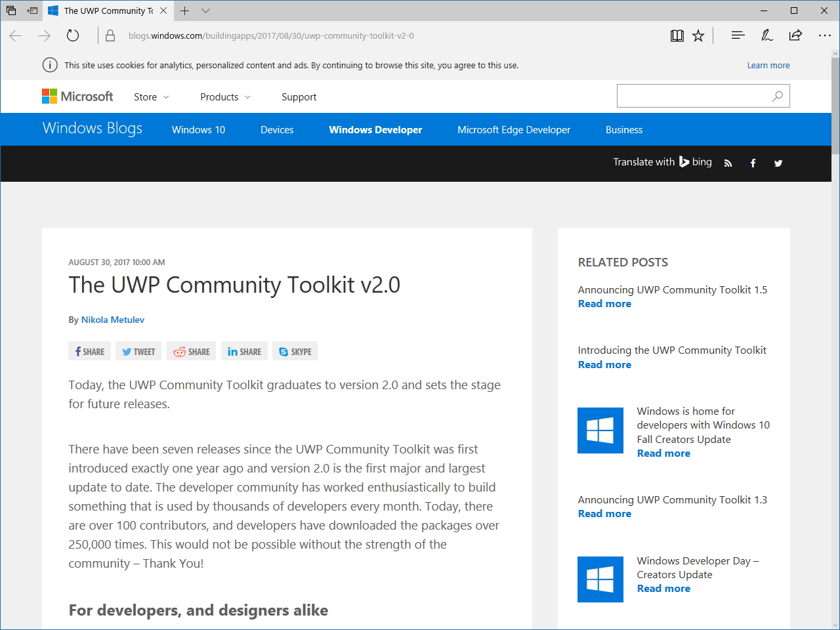Open the blog's Twitter profile icon

(778, 163)
